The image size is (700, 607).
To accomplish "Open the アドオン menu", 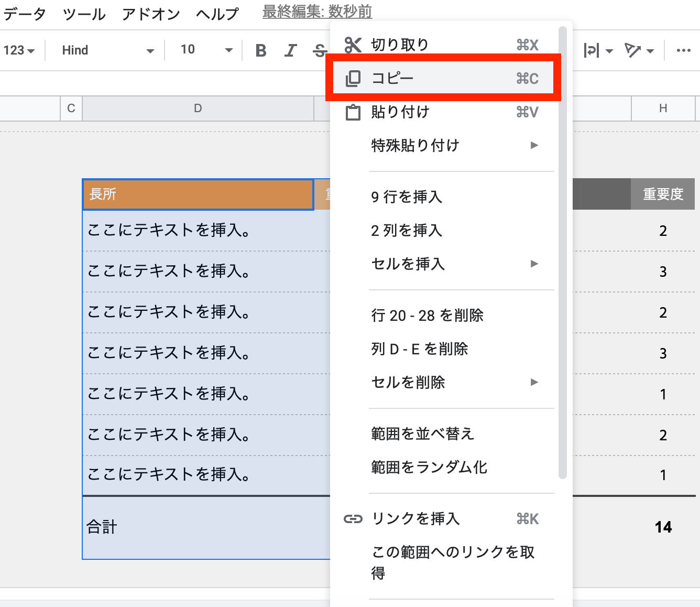I will tap(151, 14).
